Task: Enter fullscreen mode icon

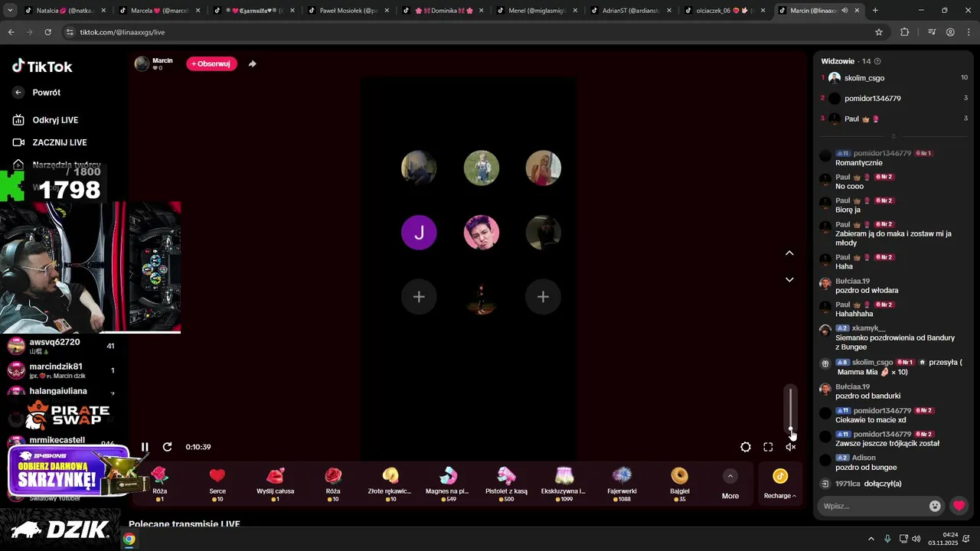Action: click(768, 447)
